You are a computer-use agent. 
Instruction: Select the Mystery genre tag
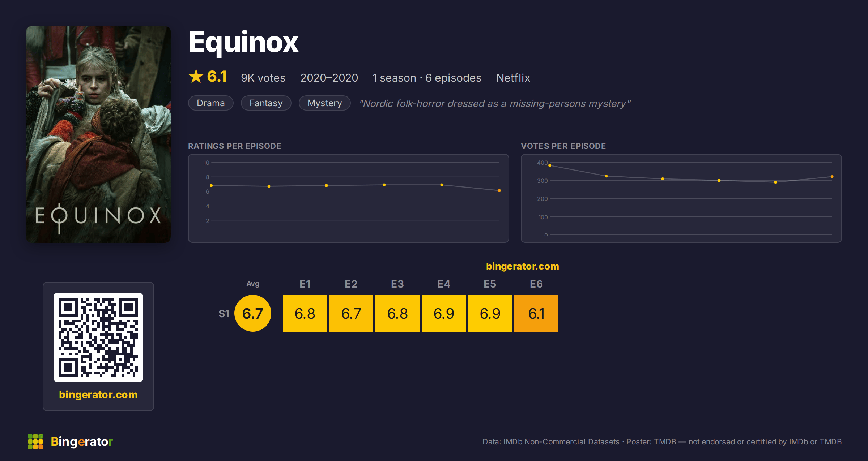(x=325, y=103)
